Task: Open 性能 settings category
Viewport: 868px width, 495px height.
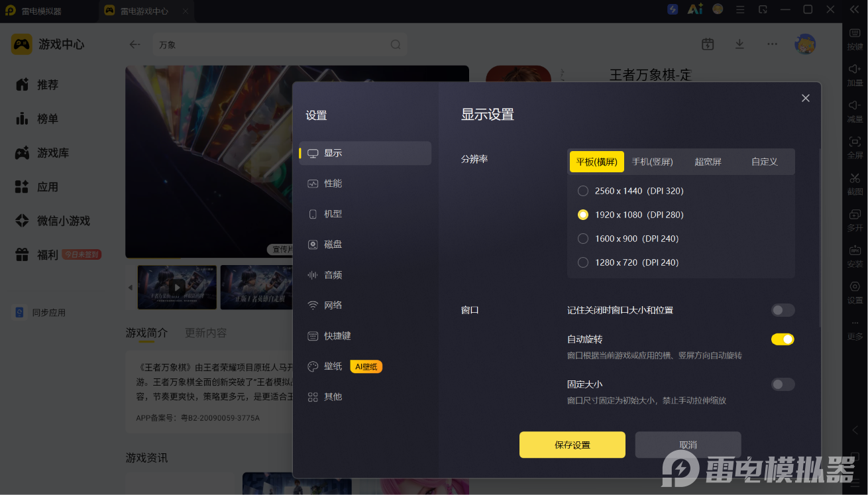Action: 365,184
